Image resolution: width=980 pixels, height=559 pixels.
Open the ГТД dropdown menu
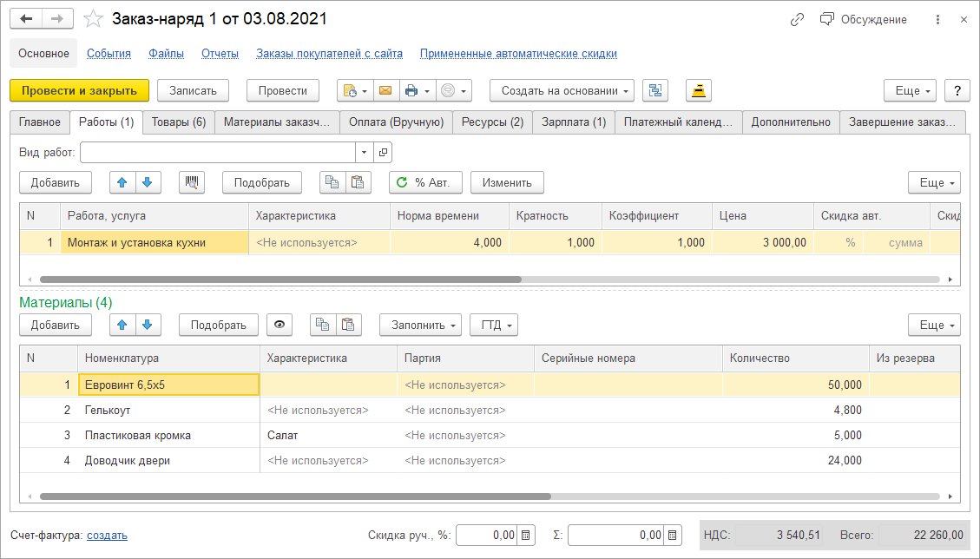[x=493, y=325]
